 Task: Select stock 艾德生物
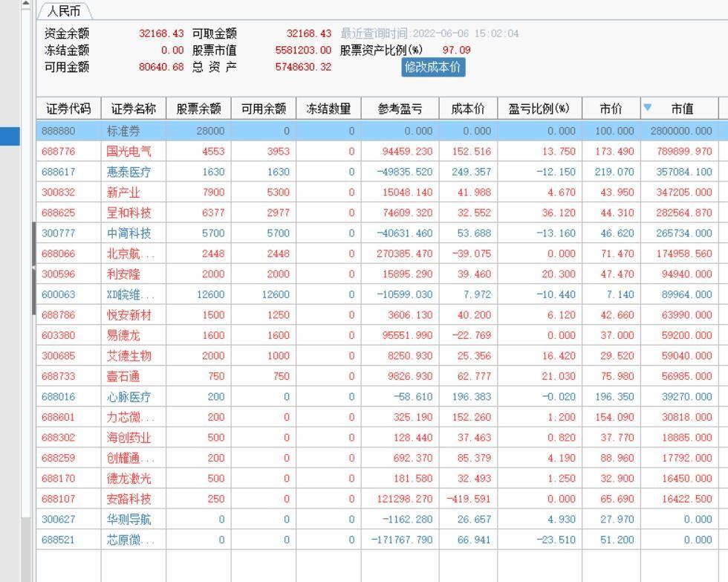click(129, 356)
